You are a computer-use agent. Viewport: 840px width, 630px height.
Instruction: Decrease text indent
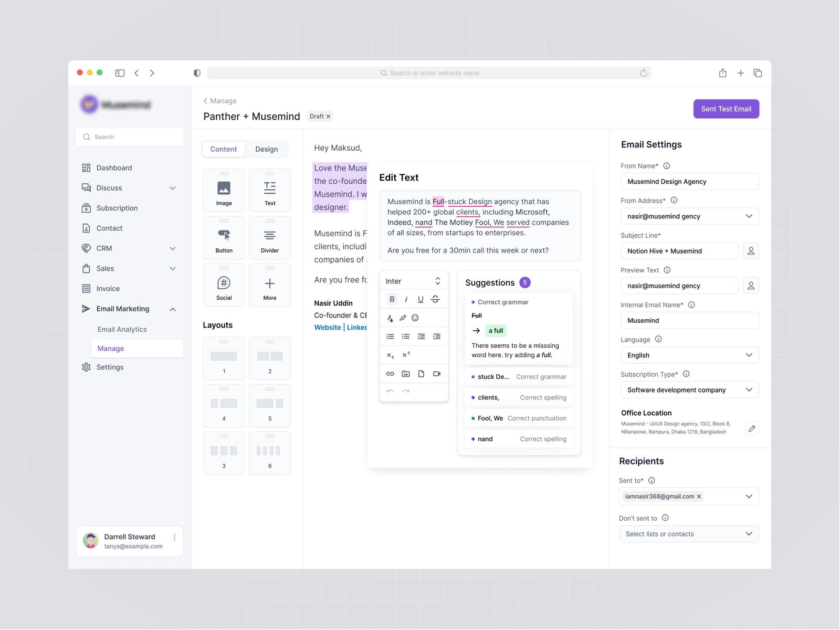tap(421, 337)
